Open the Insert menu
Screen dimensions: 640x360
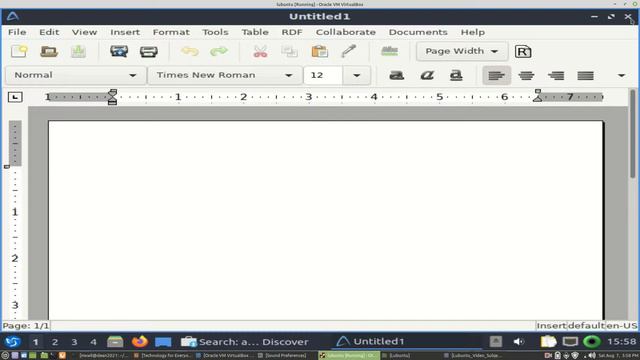125,32
